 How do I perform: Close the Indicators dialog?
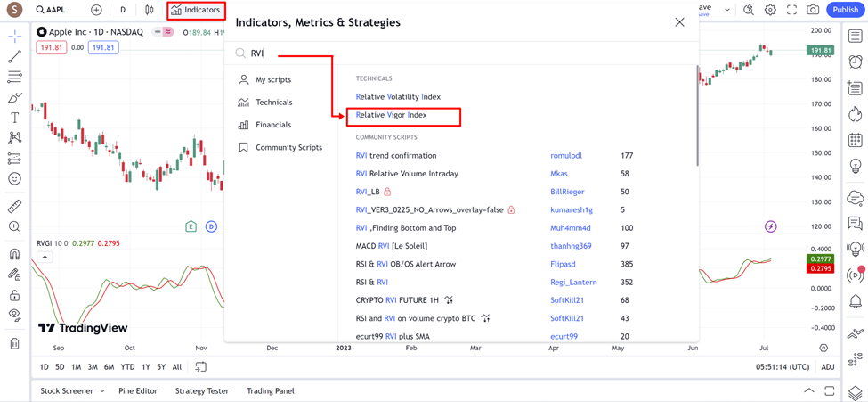point(680,22)
